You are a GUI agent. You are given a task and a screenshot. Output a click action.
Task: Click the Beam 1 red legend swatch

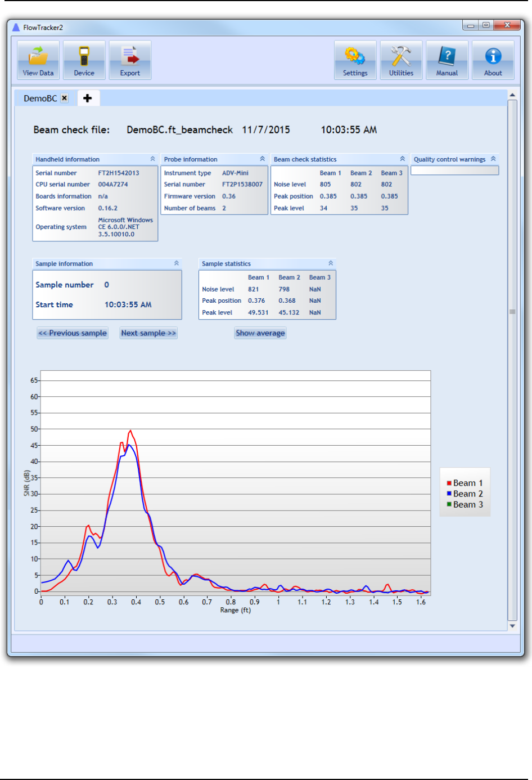pyautogui.click(x=449, y=483)
